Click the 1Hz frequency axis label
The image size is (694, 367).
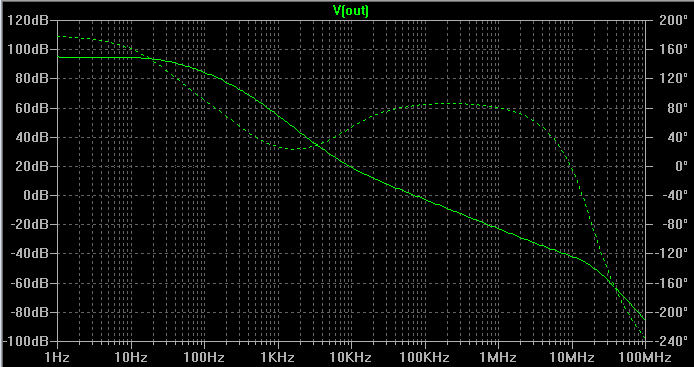point(58,357)
